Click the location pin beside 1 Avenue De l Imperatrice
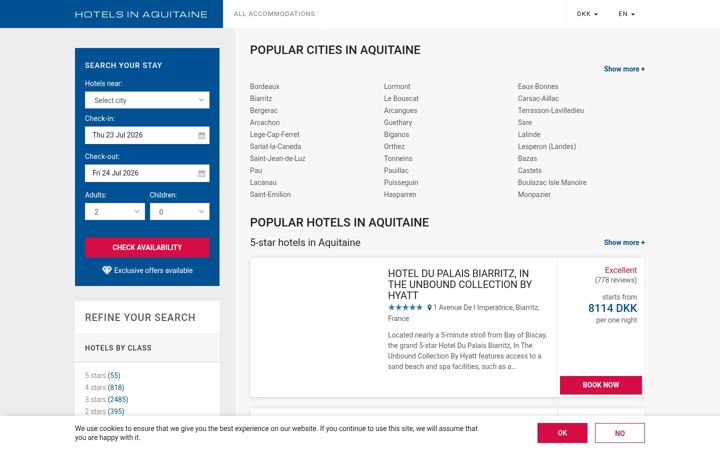 pyautogui.click(x=429, y=308)
